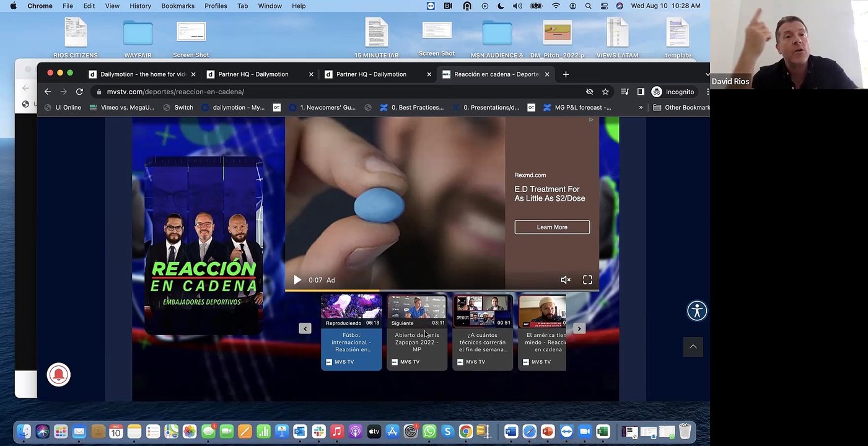Play the video in the player
The width and height of the screenshot is (868, 446).
(297, 280)
